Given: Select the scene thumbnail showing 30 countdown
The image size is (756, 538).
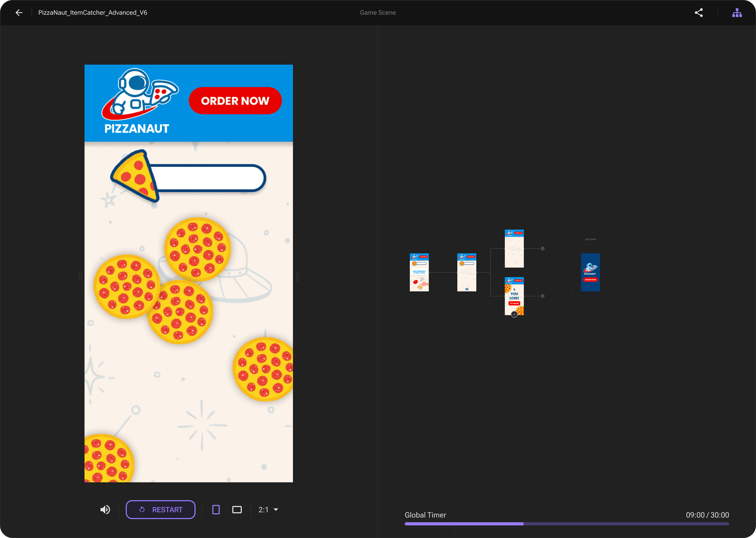Looking at the screenshot, I should click(466, 272).
